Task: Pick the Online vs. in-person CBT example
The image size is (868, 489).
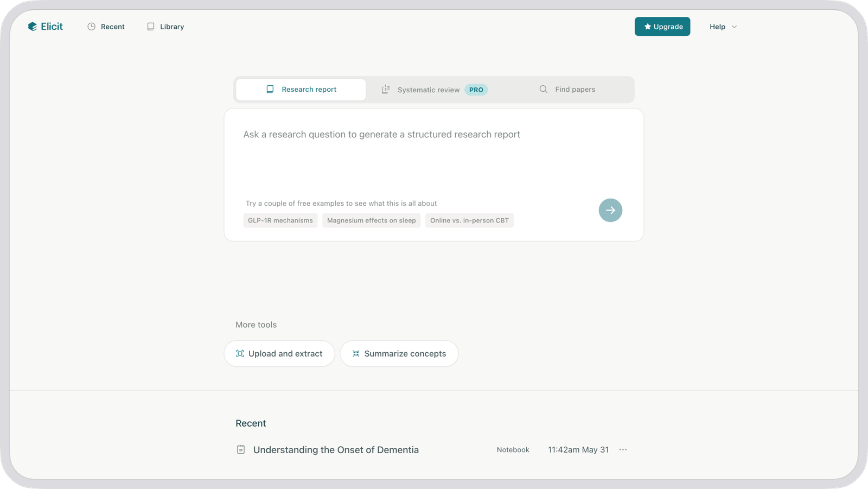Action: click(469, 220)
